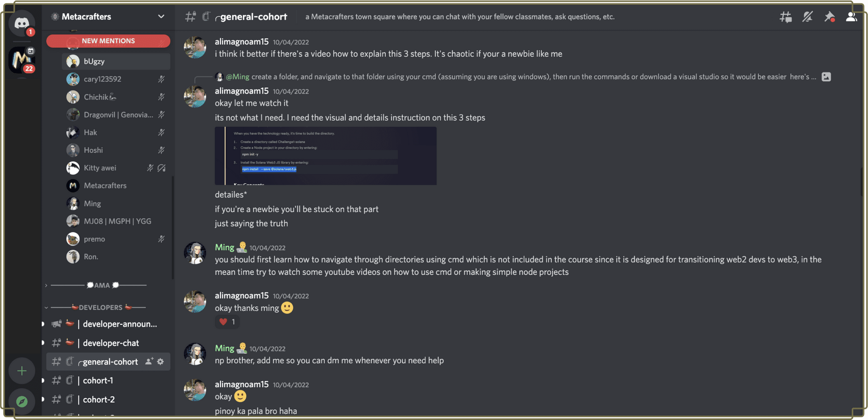The image size is (868, 420).
Task: Open invite people for general-cohort
Action: (148, 361)
